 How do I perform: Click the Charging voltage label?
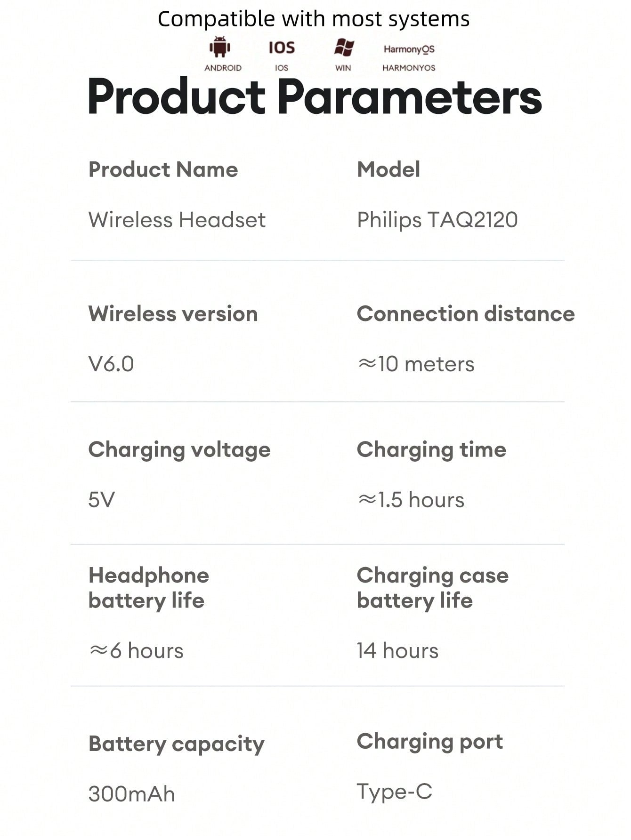179,450
